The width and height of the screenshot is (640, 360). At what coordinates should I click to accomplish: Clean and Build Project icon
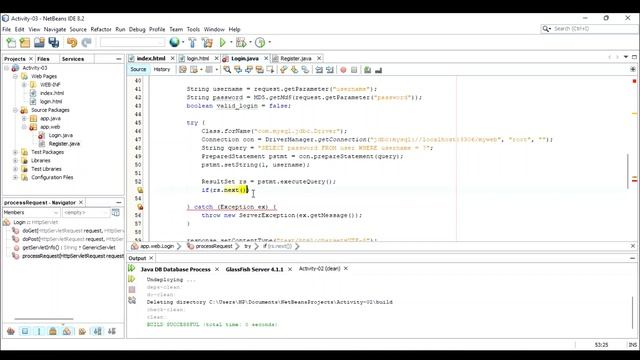(207, 42)
